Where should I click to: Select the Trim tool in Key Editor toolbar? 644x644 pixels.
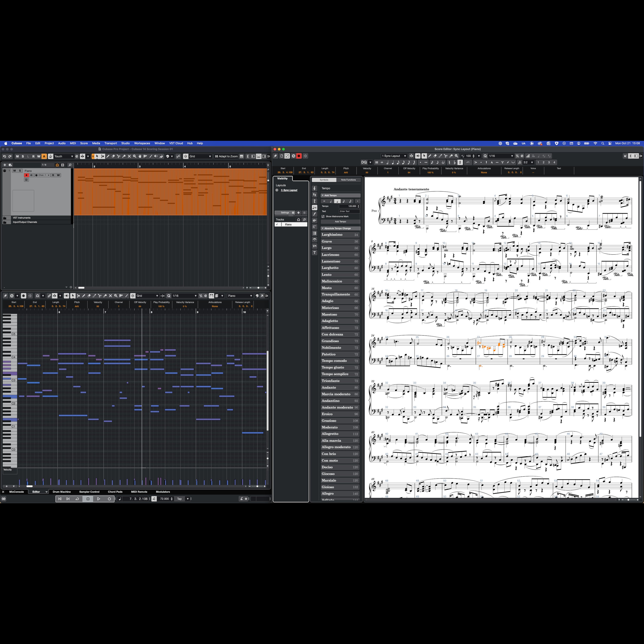click(94, 296)
